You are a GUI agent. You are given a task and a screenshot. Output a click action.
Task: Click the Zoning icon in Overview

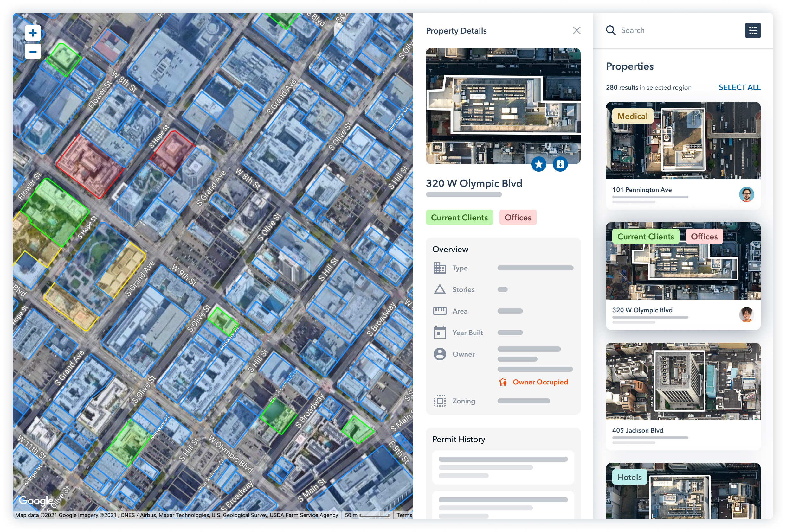tap(440, 401)
